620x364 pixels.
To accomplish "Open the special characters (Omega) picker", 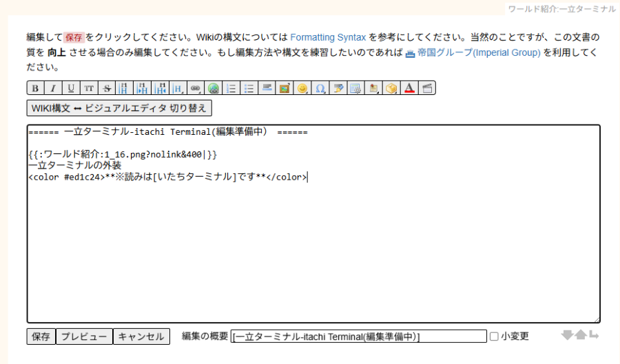I will 320,88.
